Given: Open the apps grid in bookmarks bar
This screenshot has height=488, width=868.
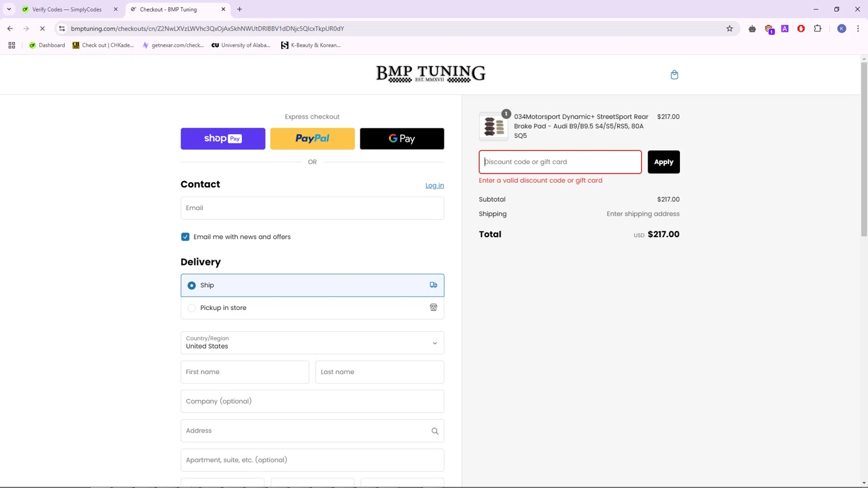Looking at the screenshot, I should 12,45.
